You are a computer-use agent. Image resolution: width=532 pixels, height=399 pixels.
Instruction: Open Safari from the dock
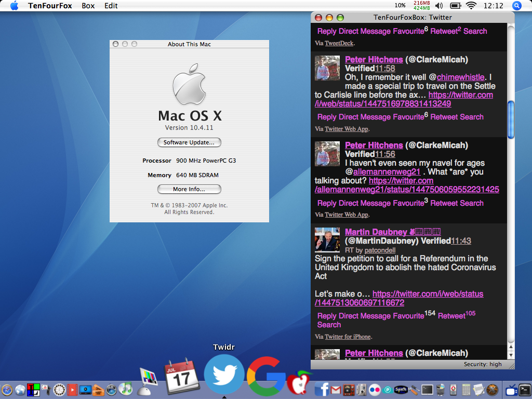point(7,390)
